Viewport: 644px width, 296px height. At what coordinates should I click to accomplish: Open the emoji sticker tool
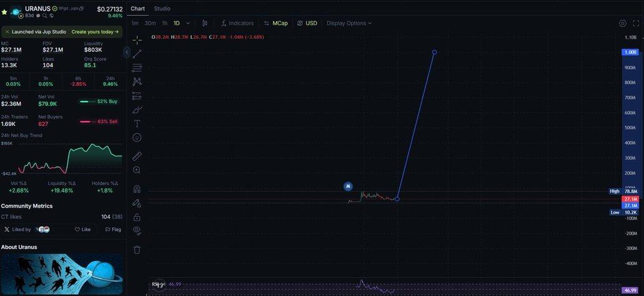tap(137, 137)
